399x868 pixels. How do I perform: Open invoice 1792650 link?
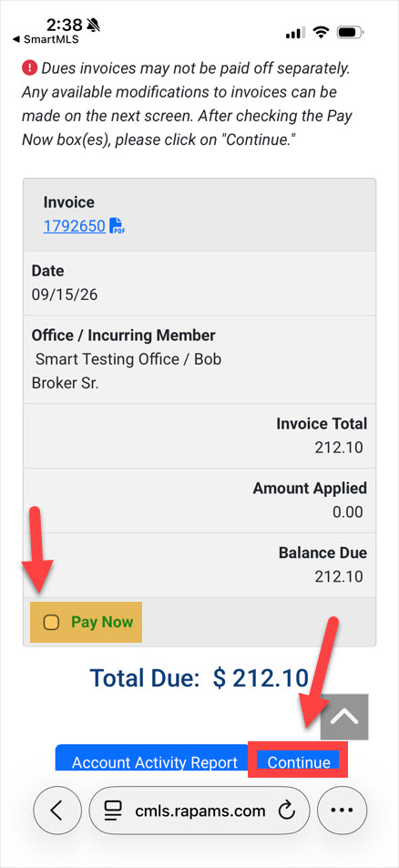point(74,226)
